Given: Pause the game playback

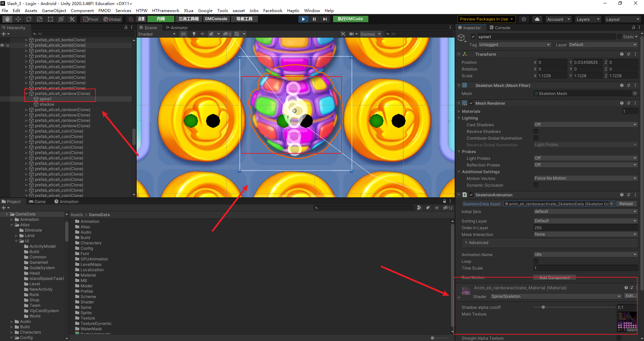Looking at the screenshot, I should 314,19.
